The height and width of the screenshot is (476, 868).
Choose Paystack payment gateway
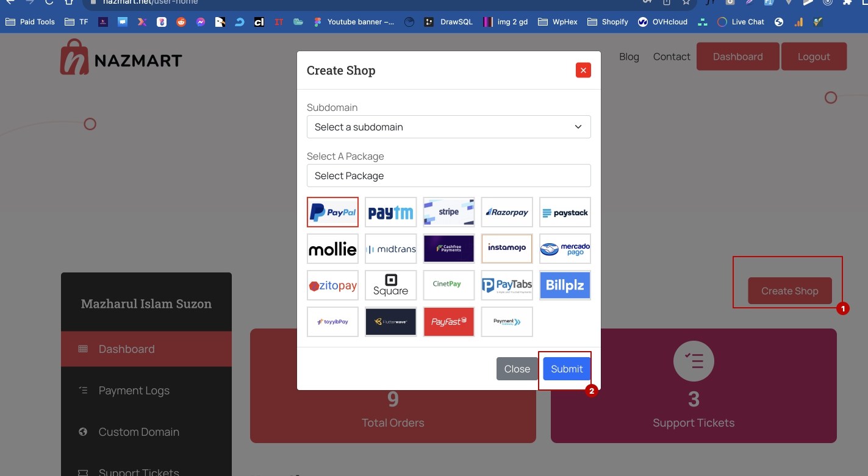pos(565,212)
